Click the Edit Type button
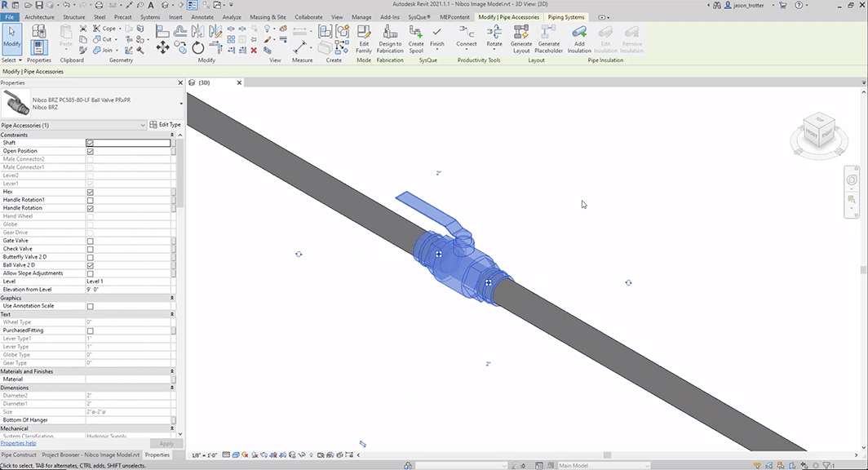This screenshot has height=470, width=868. [x=166, y=125]
